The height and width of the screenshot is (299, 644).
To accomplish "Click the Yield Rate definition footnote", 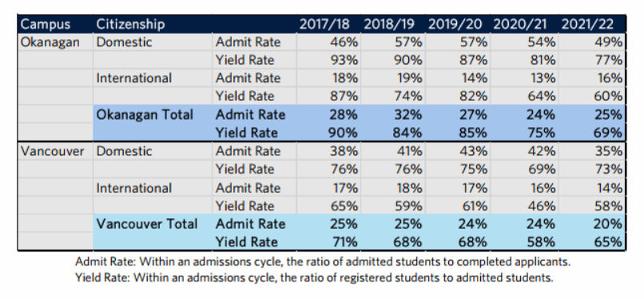I will [314, 277].
